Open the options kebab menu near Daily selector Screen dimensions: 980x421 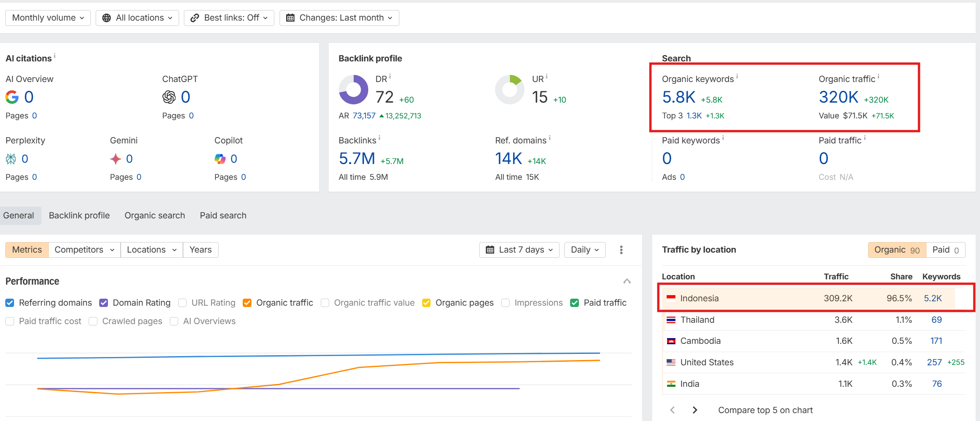pyautogui.click(x=621, y=250)
